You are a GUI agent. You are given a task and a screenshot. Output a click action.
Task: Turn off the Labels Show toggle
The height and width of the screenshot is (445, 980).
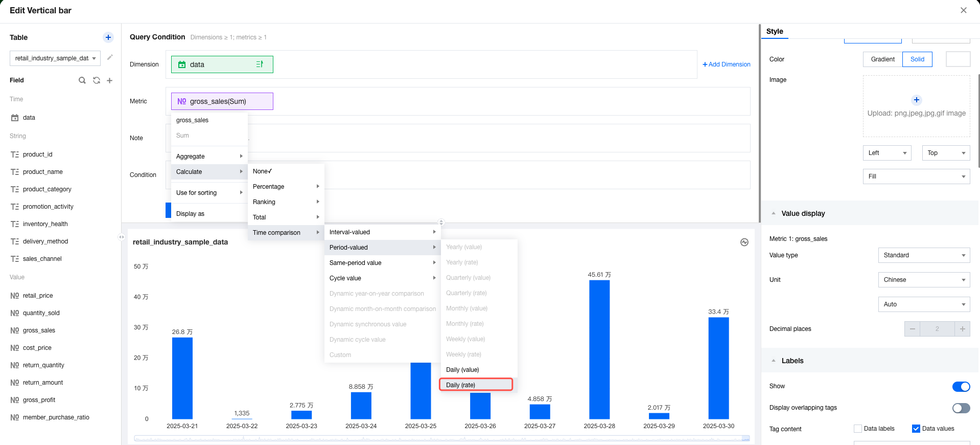pos(961,387)
